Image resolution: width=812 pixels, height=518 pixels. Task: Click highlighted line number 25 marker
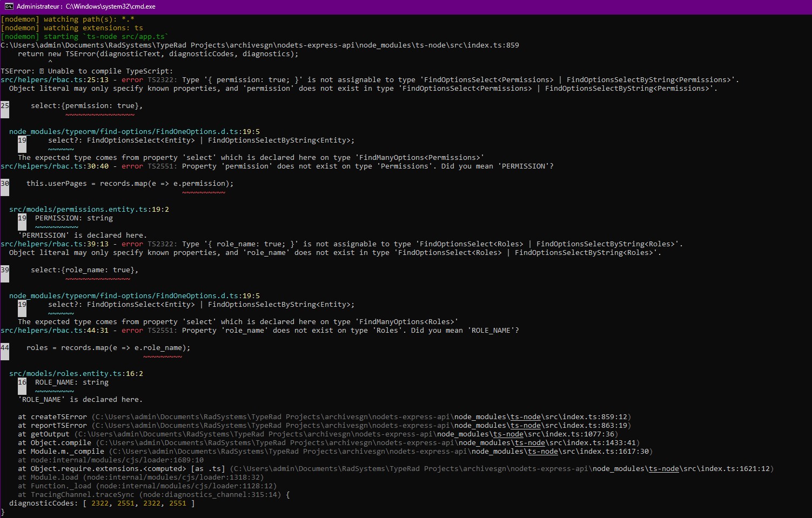pyautogui.click(x=5, y=106)
